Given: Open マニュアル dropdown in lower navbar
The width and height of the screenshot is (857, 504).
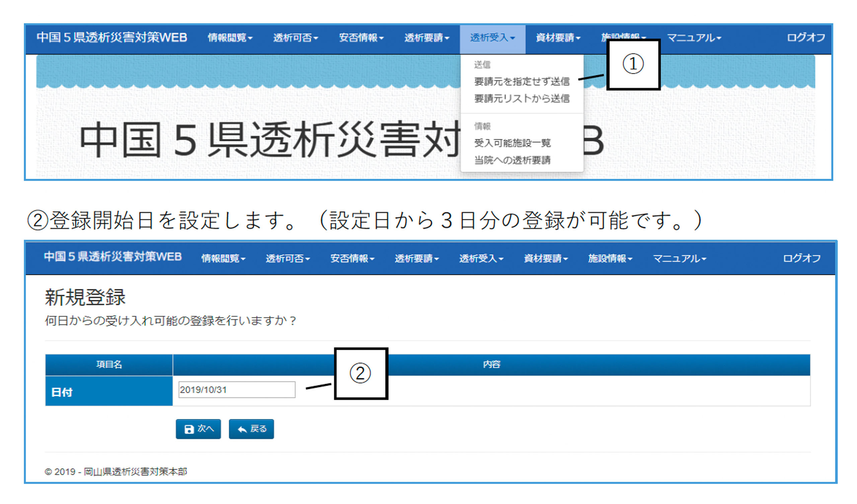Looking at the screenshot, I should [x=680, y=258].
